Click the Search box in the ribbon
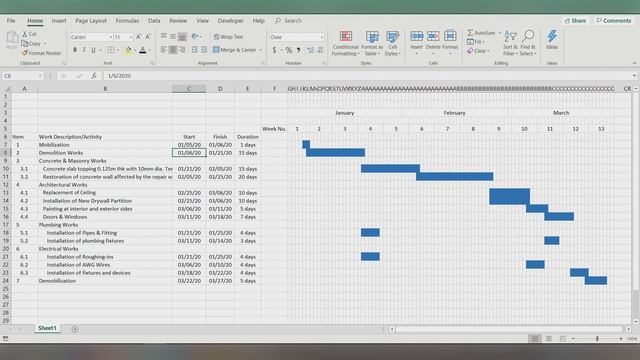The width and height of the screenshot is (640, 360). tap(289, 20)
